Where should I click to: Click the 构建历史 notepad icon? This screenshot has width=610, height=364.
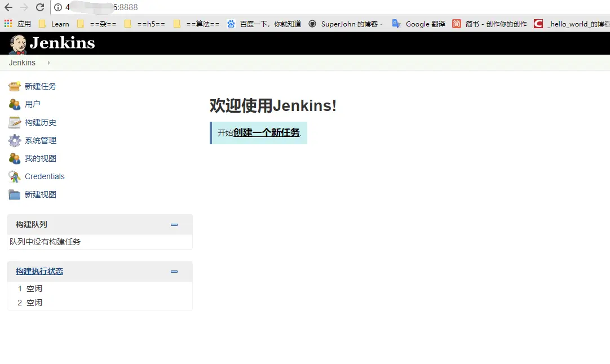(x=15, y=122)
